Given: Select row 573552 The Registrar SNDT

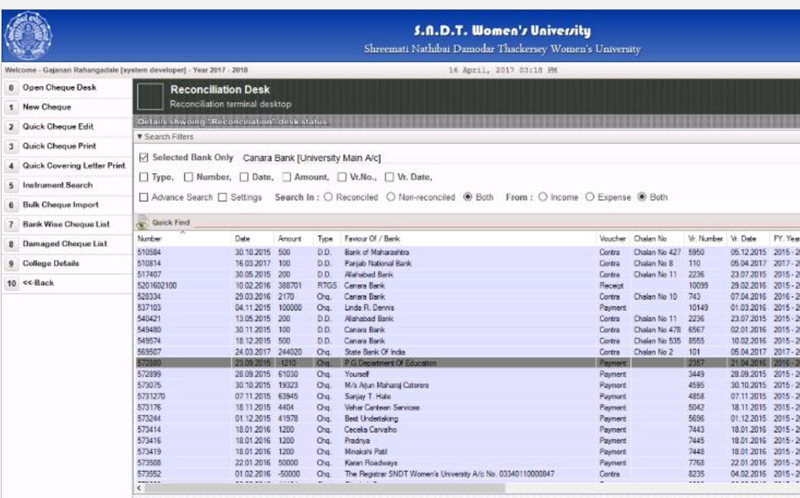Looking at the screenshot, I should pos(467,475).
